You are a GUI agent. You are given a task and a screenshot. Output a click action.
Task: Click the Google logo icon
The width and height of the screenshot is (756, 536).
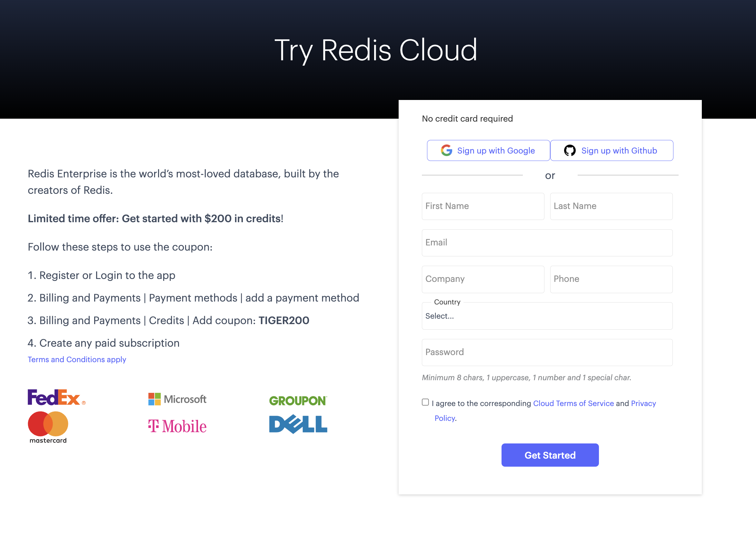tap(446, 151)
